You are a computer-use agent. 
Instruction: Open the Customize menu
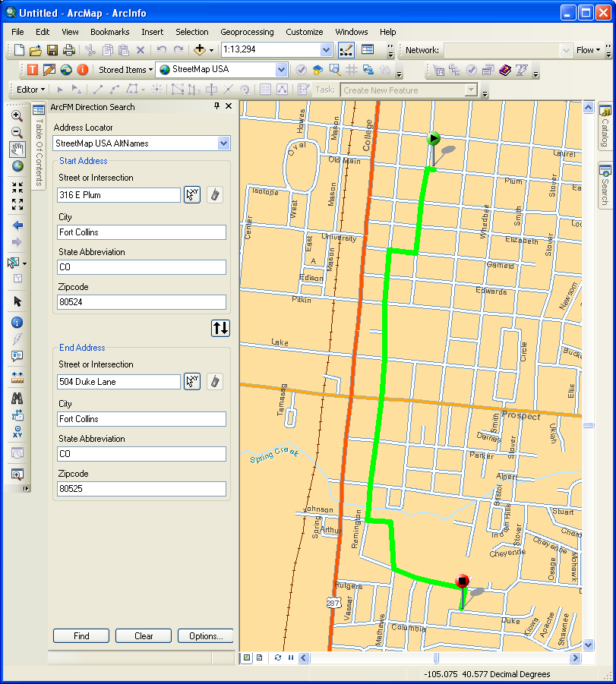305,32
